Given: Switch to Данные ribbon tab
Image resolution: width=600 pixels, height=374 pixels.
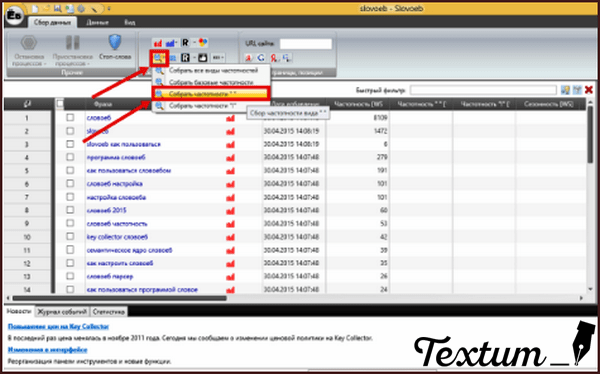Looking at the screenshot, I should tap(97, 23).
